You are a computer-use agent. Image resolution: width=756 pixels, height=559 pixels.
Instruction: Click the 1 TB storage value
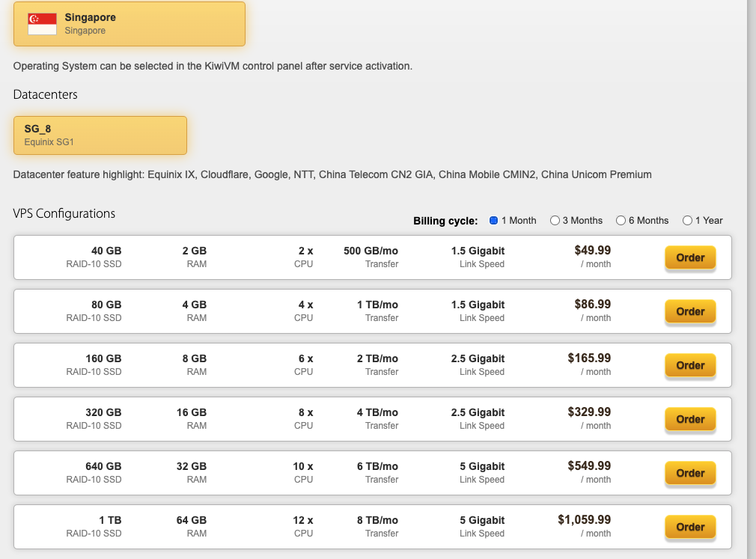point(111,521)
